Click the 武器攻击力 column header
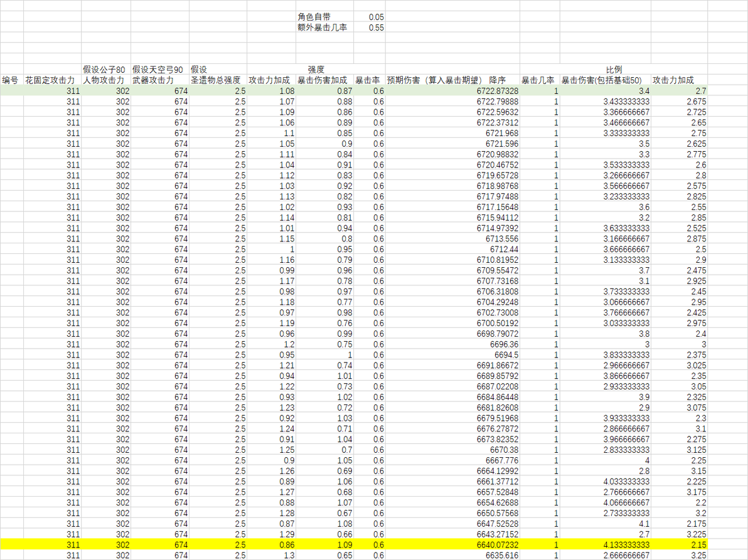 (160, 80)
